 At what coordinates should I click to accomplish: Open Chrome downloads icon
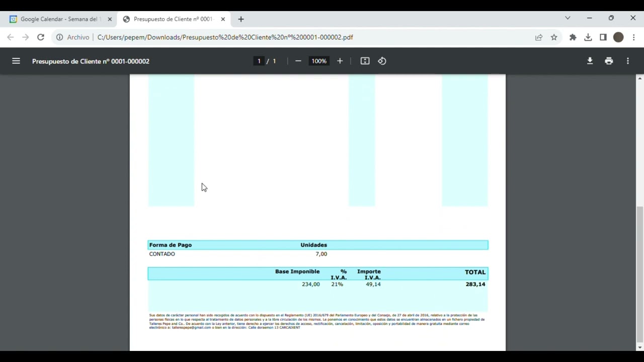click(588, 37)
